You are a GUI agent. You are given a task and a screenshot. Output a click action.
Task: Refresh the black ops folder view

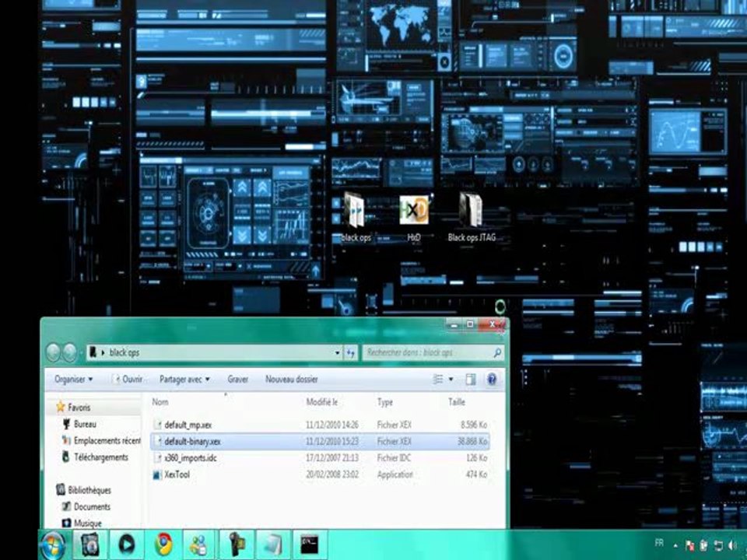351,353
